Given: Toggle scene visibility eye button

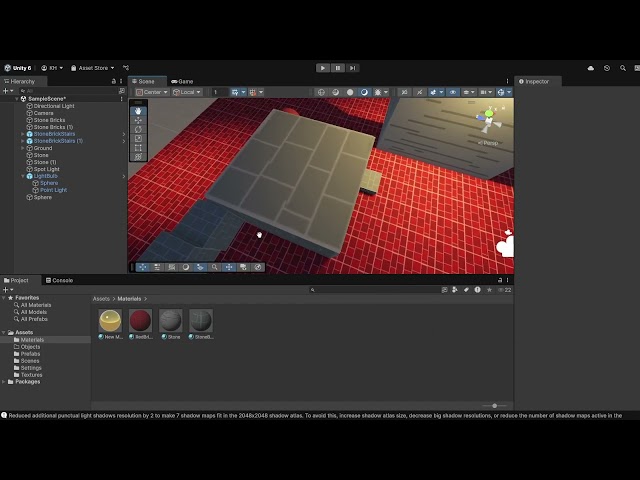Looking at the screenshot, I should [453, 92].
